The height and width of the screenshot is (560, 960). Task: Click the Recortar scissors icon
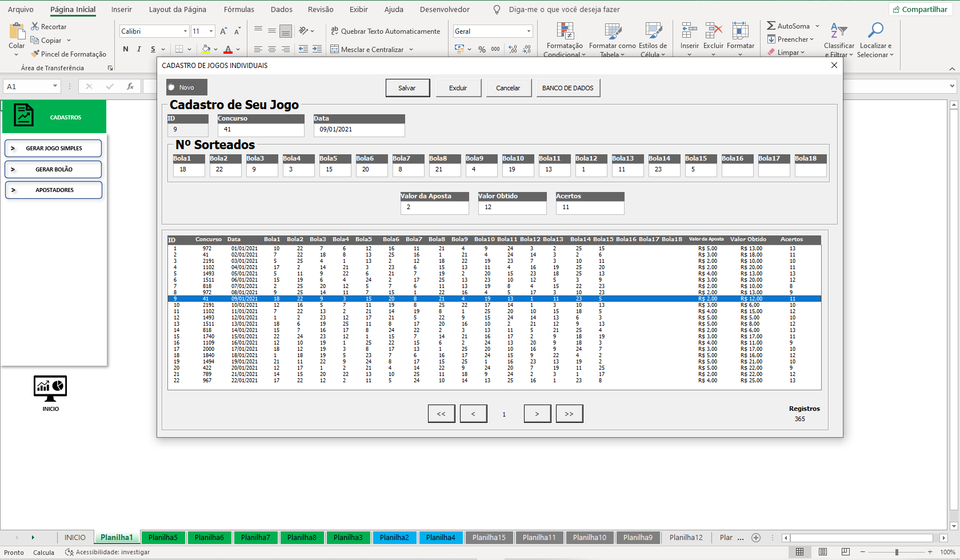tap(35, 26)
